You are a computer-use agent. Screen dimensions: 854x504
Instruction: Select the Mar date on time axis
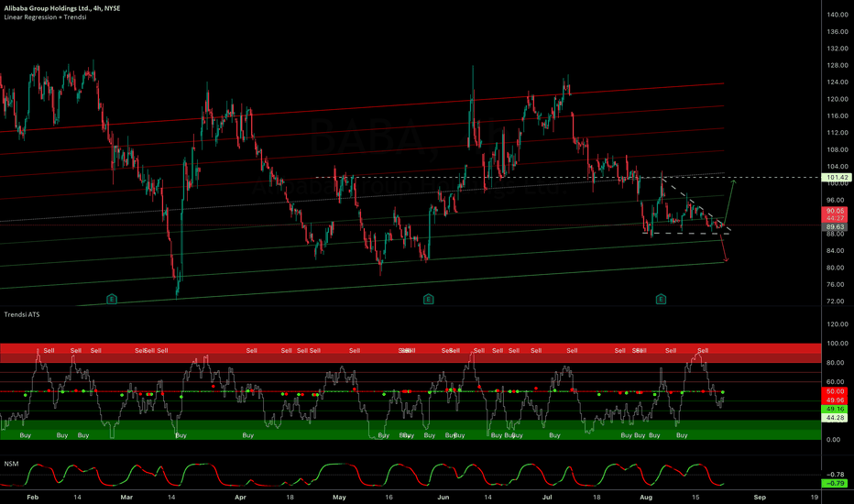pyautogui.click(x=126, y=497)
